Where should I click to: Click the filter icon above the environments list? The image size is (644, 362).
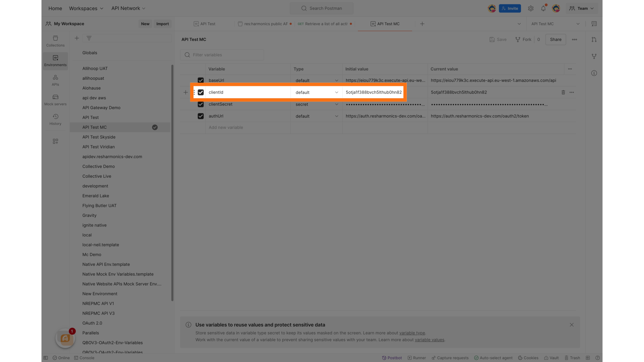click(89, 38)
